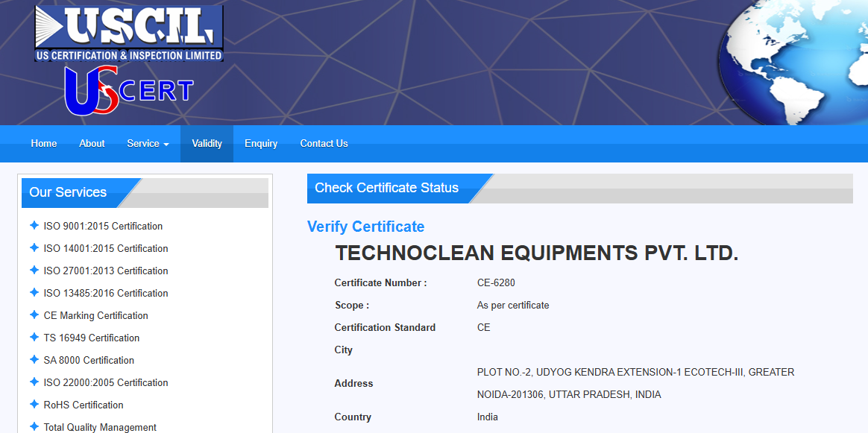
Task: Click the USCIL company logo
Action: pyautogui.click(x=128, y=34)
